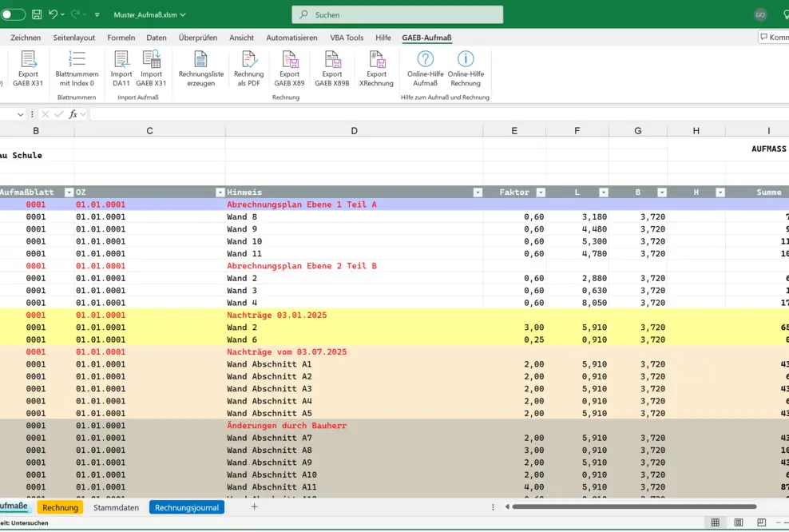The image size is (789, 532).
Task: Expand Name Box dropdown arrow
Action: 20,114
